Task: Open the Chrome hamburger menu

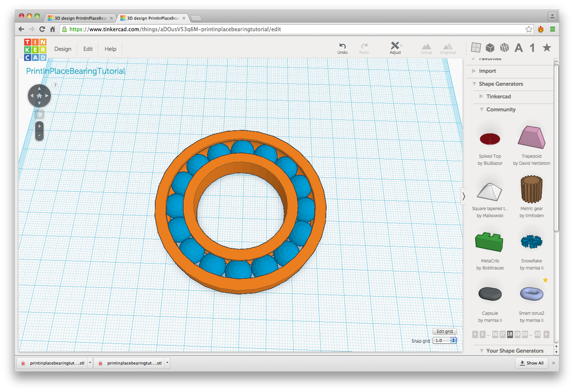Action: point(552,29)
